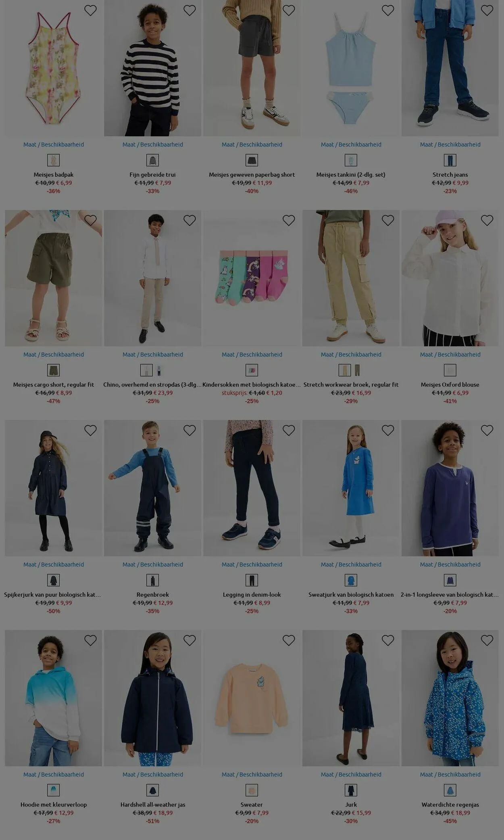The image size is (504, 840).
Task: Choose the olive swatch of Stretch workwear broek
Action: click(358, 370)
